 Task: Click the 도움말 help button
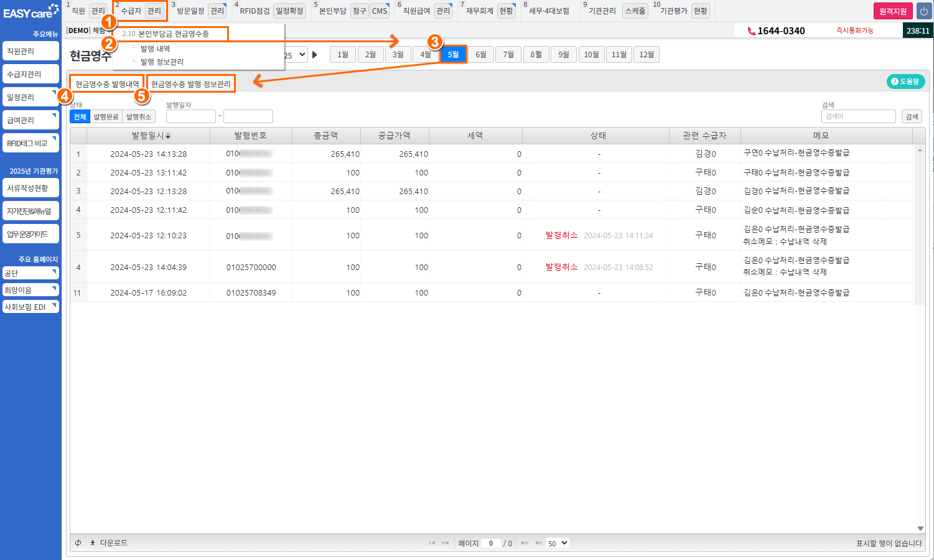tap(905, 82)
